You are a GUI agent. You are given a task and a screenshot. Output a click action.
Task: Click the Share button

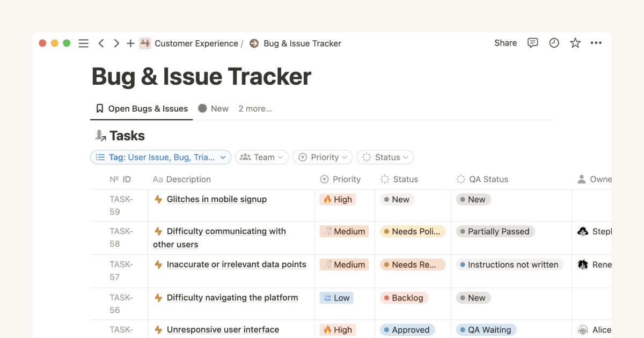pos(505,43)
